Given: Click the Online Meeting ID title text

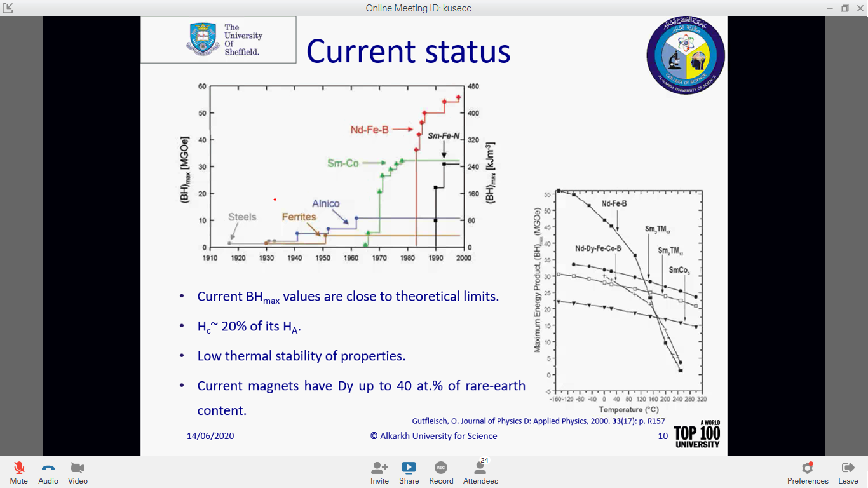Looking at the screenshot, I should [419, 8].
